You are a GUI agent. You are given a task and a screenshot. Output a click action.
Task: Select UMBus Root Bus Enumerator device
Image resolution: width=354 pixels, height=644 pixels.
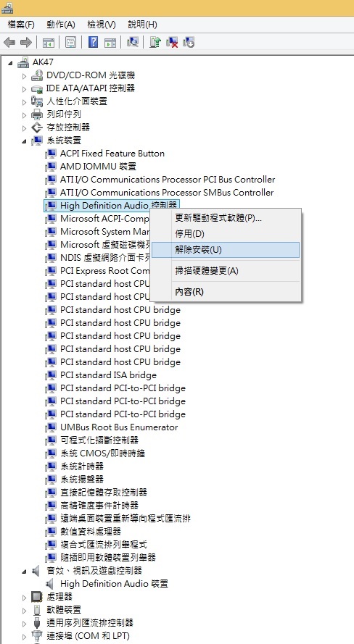[x=119, y=427]
